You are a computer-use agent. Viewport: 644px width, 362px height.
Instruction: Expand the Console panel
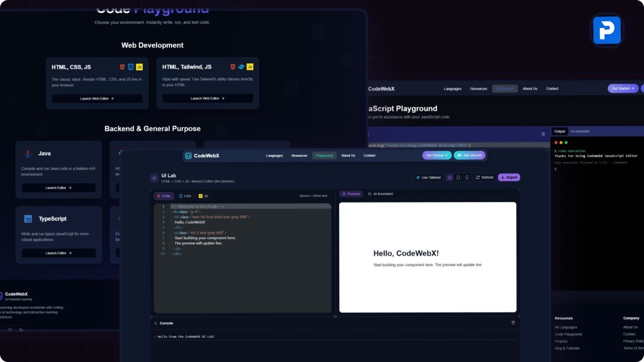166,322
